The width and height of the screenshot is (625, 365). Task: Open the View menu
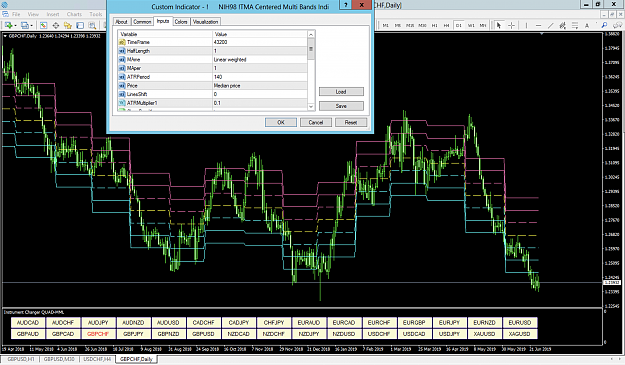pos(33,14)
